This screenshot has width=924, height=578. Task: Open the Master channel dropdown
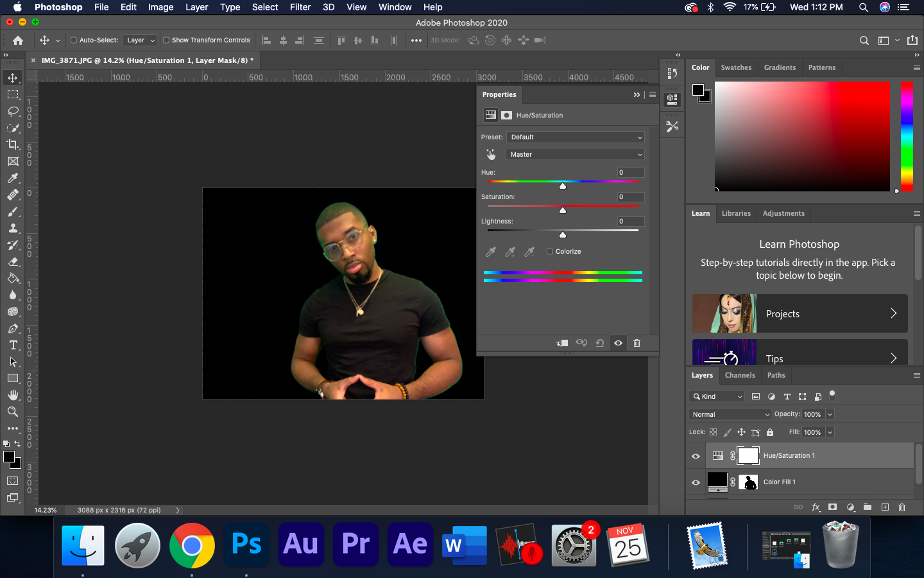[575, 154]
